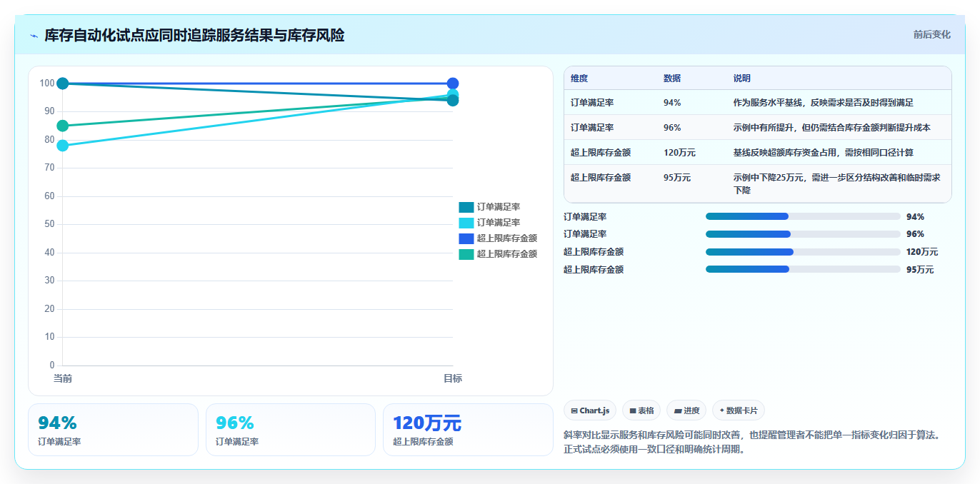
Task: Click the lightning icon beside the title
Action: (x=34, y=36)
